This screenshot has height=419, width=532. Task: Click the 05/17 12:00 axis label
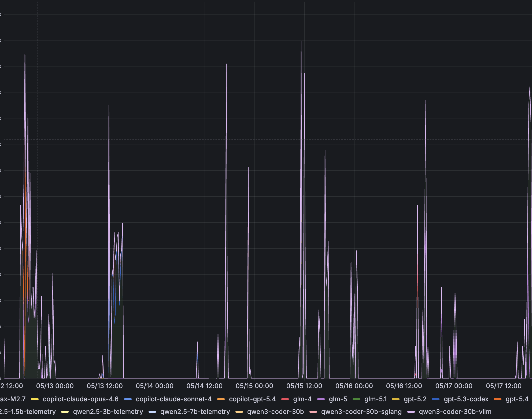[x=504, y=386]
